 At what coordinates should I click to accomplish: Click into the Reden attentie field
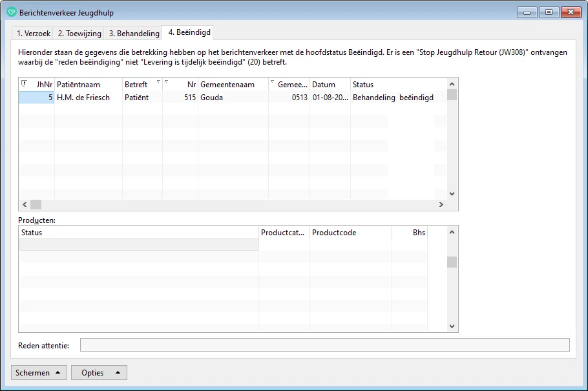324,345
